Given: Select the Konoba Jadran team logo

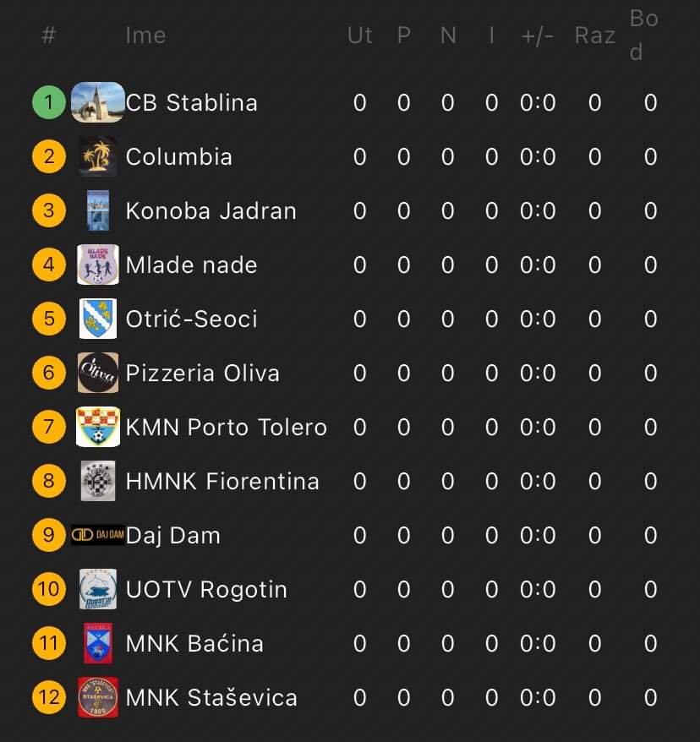Looking at the screenshot, I should click(x=98, y=210).
